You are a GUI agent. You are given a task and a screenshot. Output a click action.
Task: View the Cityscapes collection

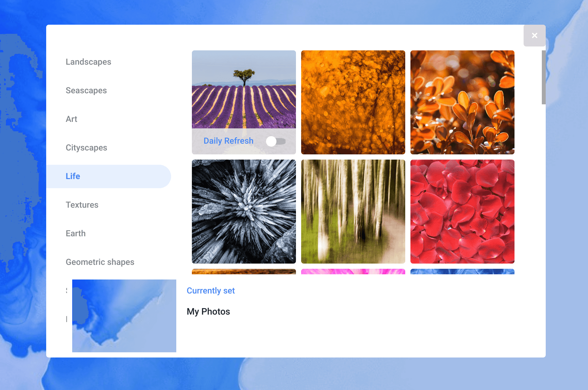[x=87, y=148]
